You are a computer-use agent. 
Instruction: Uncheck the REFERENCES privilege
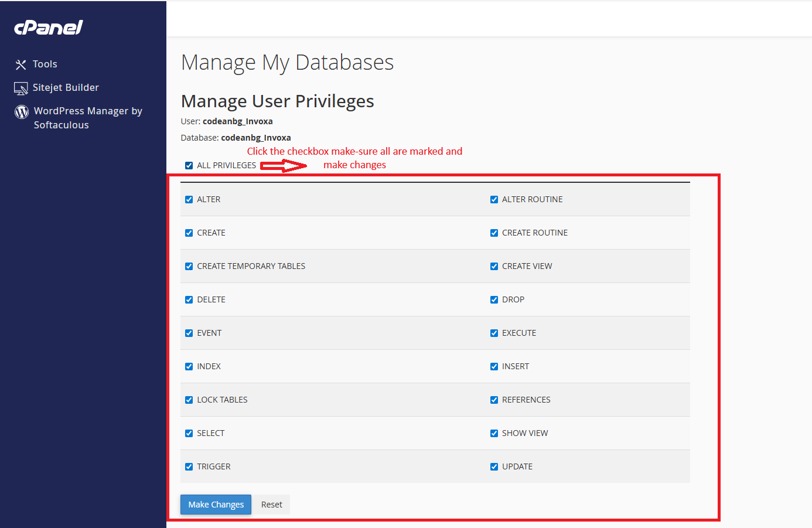coord(494,400)
